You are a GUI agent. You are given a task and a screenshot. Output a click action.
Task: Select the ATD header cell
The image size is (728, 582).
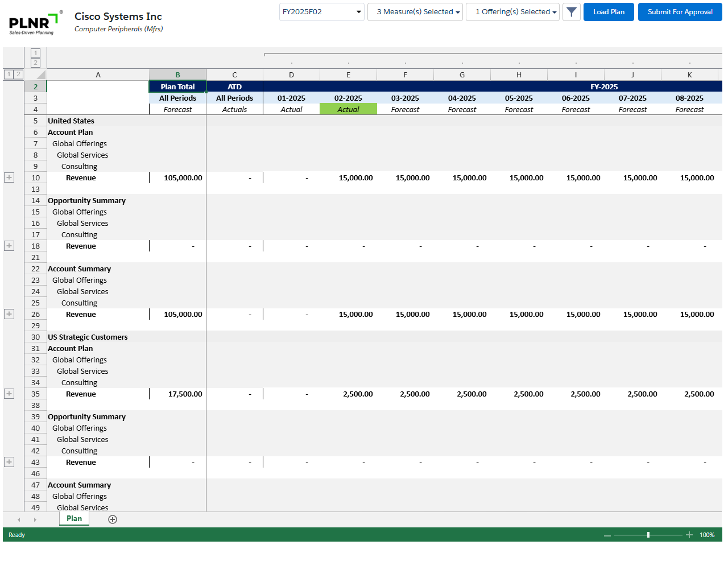(x=234, y=86)
